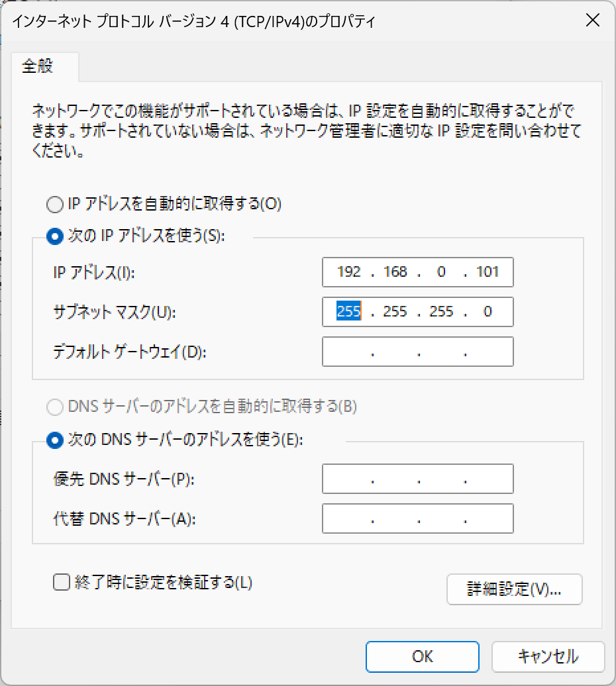Click the third 255 octet of subnet mask
This screenshot has height=686, width=616.
[441, 311]
